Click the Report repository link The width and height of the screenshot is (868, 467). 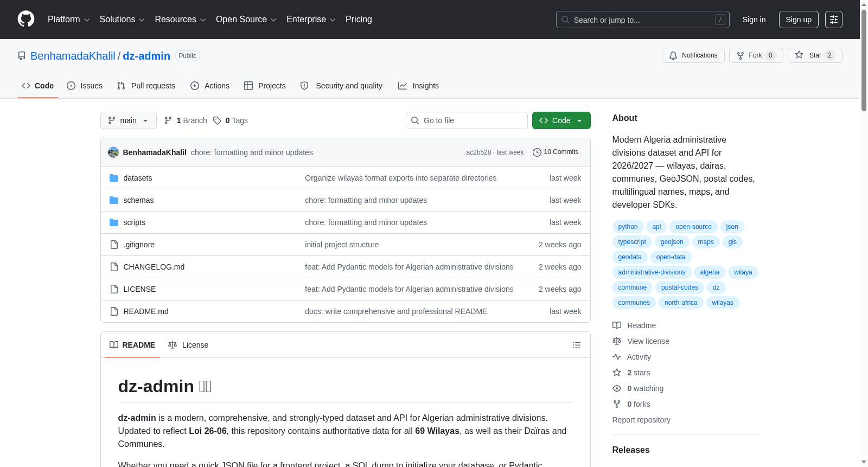pyautogui.click(x=641, y=420)
